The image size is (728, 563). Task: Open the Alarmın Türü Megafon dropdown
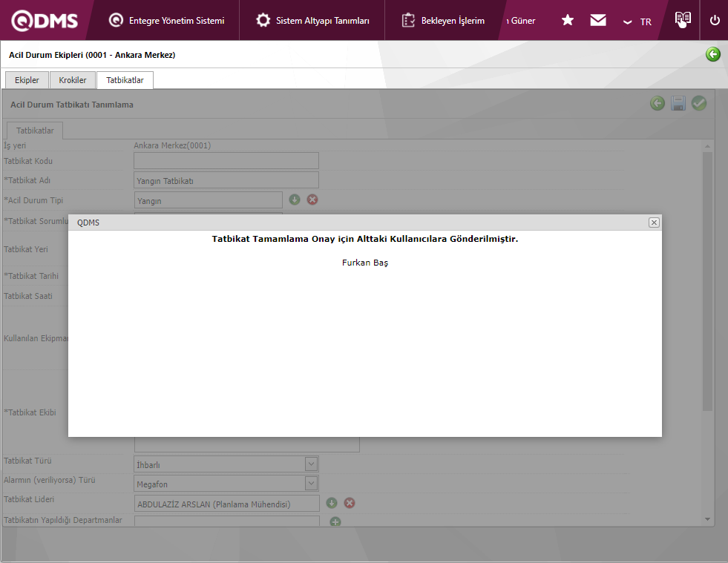(x=311, y=484)
